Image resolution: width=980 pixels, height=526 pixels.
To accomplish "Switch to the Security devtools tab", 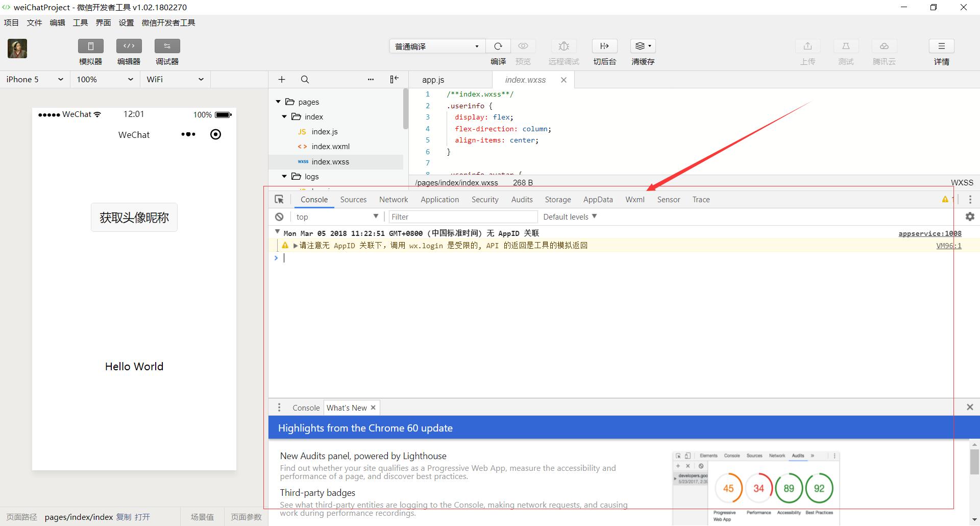I will (x=485, y=200).
